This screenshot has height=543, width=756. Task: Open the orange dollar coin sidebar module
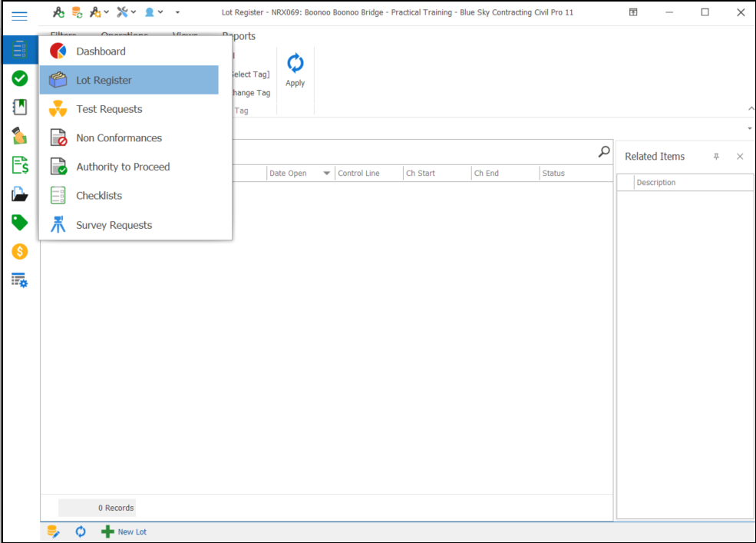(20, 251)
